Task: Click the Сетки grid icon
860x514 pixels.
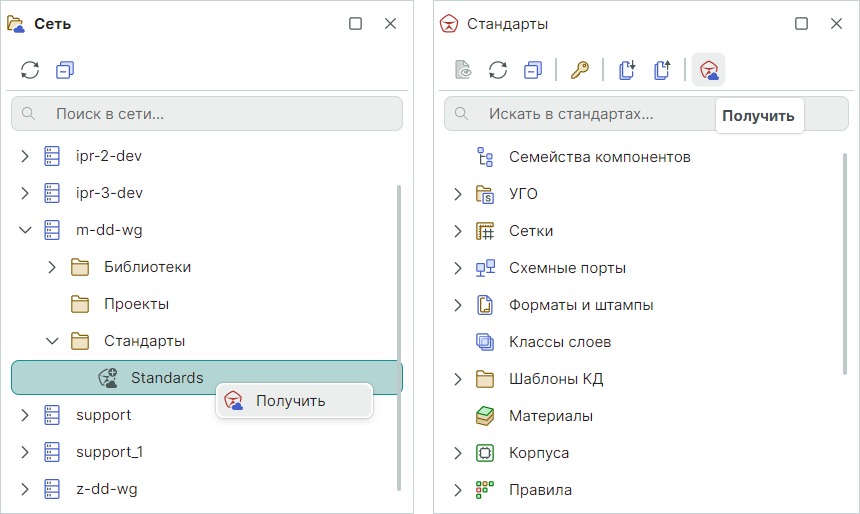Action: click(485, 231)
